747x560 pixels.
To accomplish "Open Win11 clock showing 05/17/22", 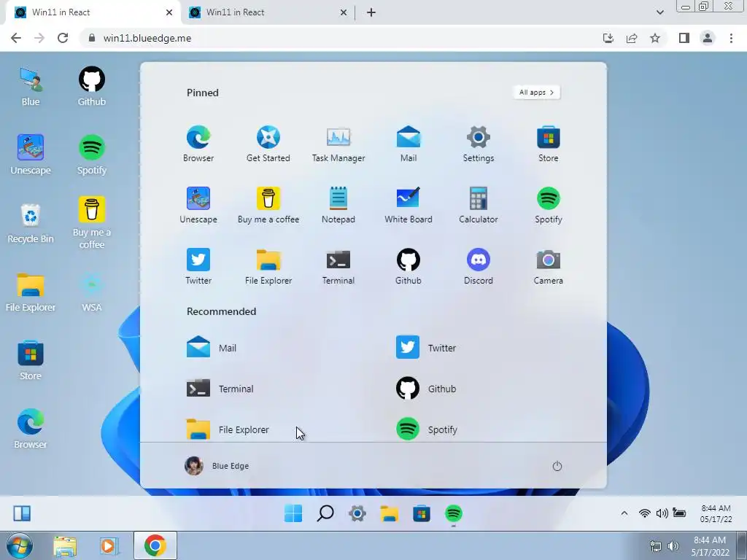I will pyautogui.click(x=716, y=514).
